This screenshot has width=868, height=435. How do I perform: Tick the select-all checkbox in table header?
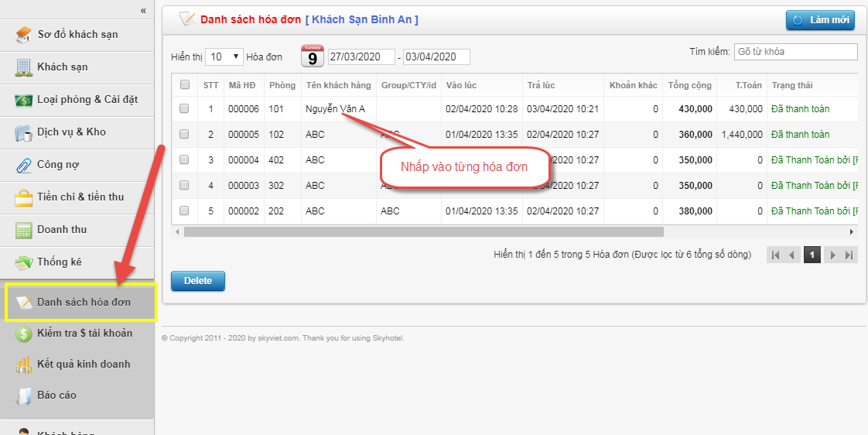(x=185, y=85)
